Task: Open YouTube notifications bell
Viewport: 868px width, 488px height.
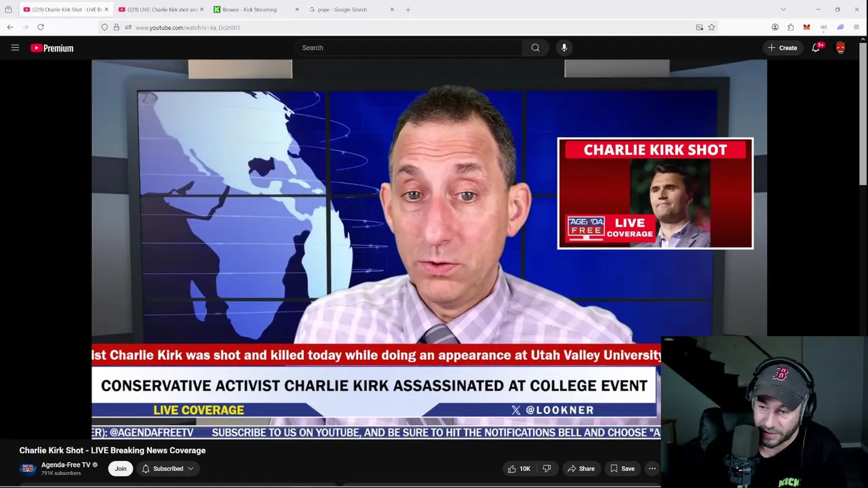Action: [x=816, y=47]
